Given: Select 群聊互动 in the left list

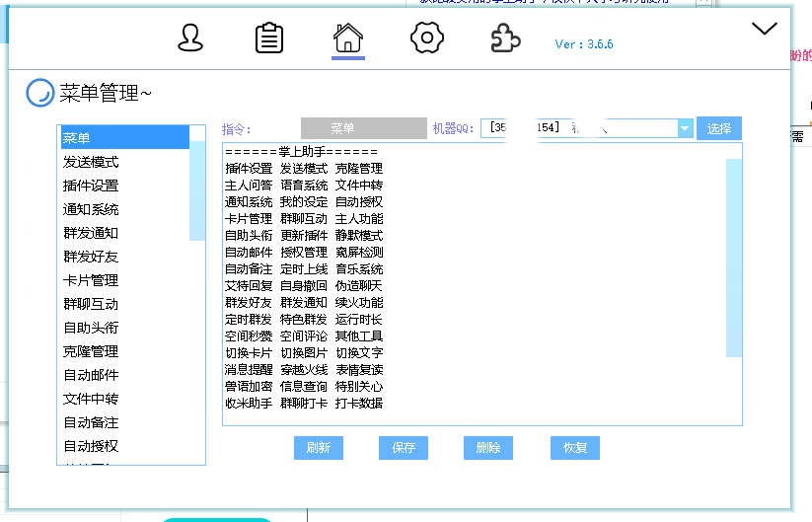Looking at the screenshot, I should (x=124, y=304).
